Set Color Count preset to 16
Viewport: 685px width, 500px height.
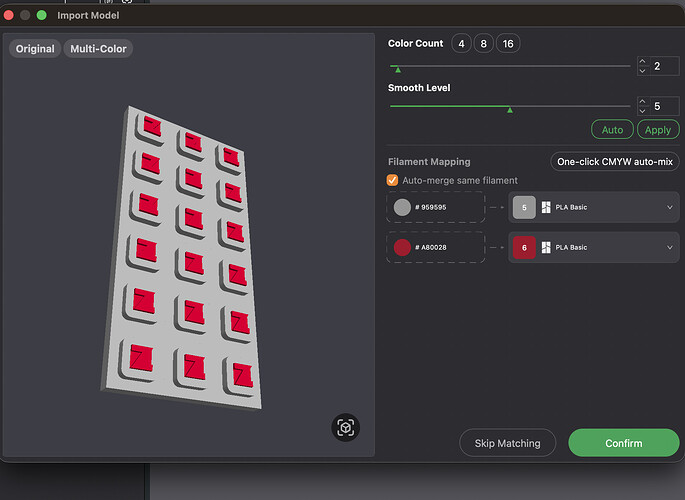pyautogui.click(x=508, y=44)
